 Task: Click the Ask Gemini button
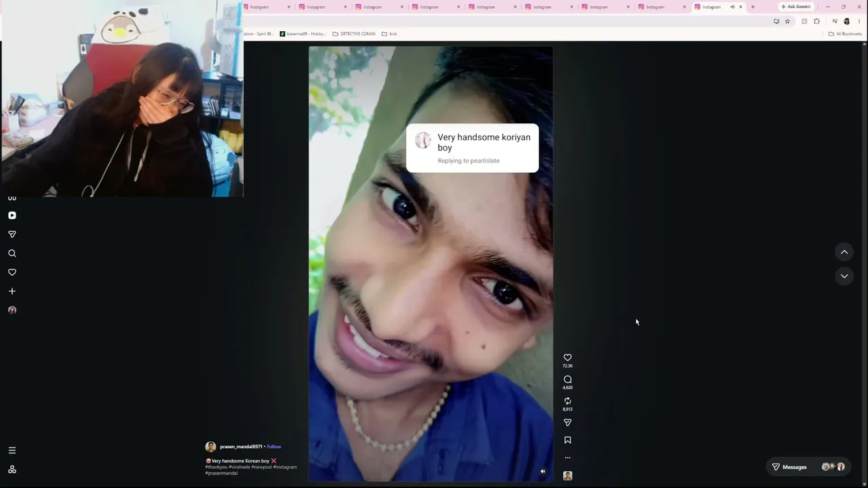point(795,7)
